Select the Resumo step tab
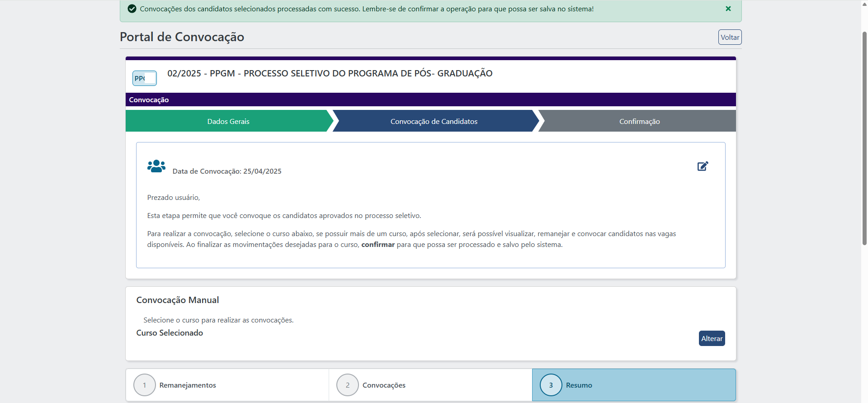The height and width of the screenshot is (403, 868). click(634, 385)
